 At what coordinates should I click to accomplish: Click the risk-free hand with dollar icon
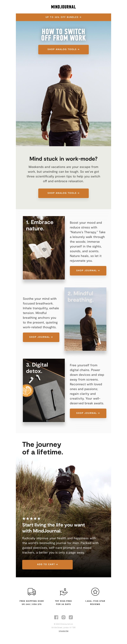[x=63, y=592]
